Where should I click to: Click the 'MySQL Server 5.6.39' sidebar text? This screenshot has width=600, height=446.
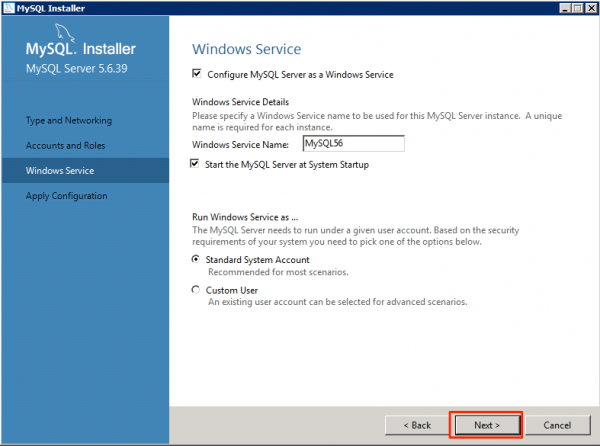point(77,68)
